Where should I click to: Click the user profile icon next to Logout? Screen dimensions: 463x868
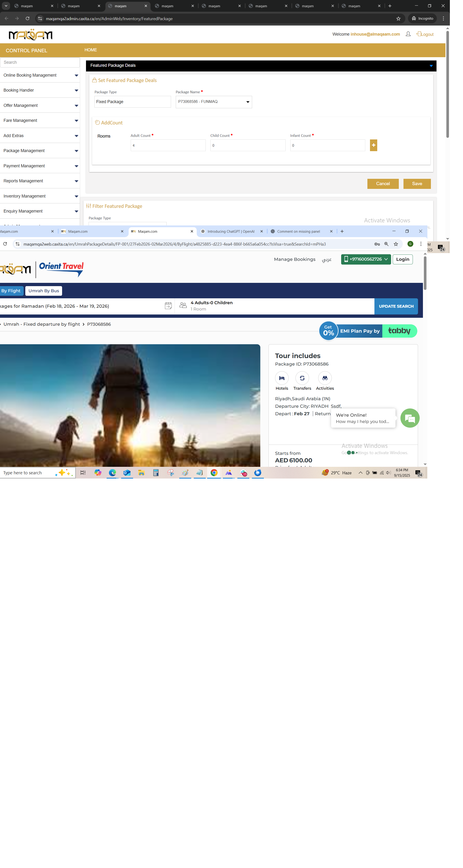coord(408,34)
